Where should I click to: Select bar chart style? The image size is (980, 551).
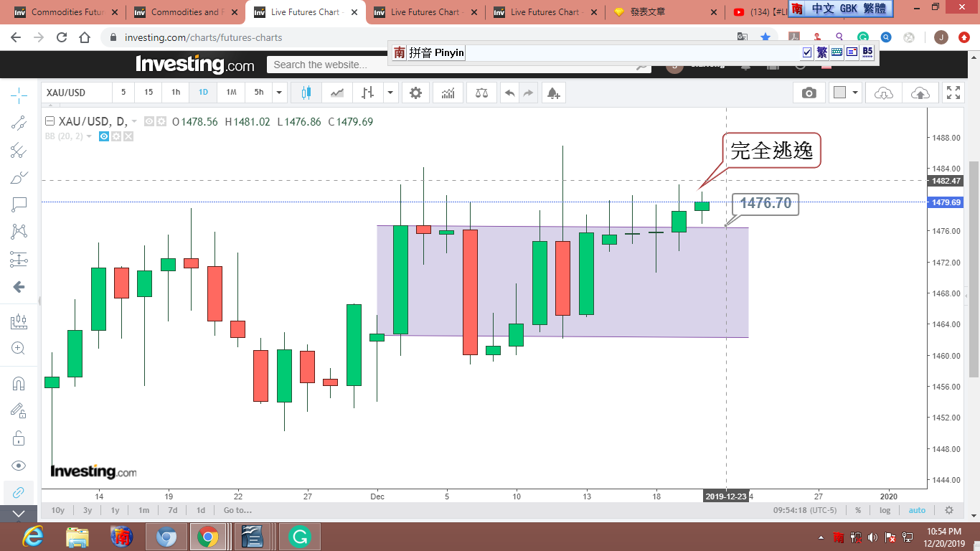[368, 93]
